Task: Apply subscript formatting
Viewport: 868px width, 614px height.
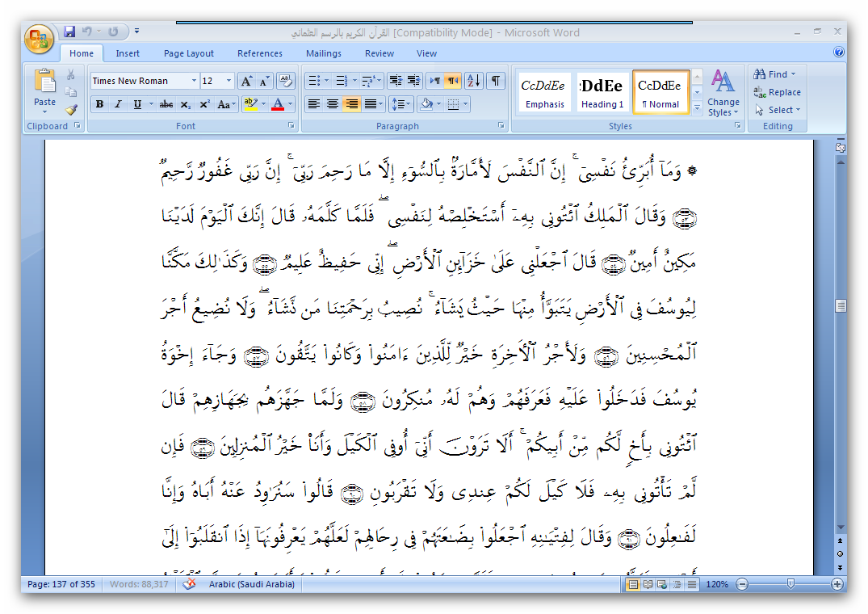Action: tap(186, 104)
